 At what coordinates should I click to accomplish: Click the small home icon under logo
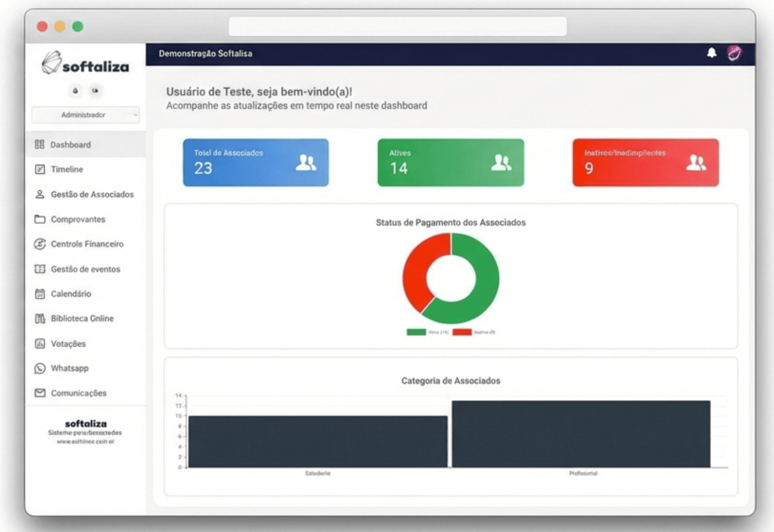tap(75, 90)
